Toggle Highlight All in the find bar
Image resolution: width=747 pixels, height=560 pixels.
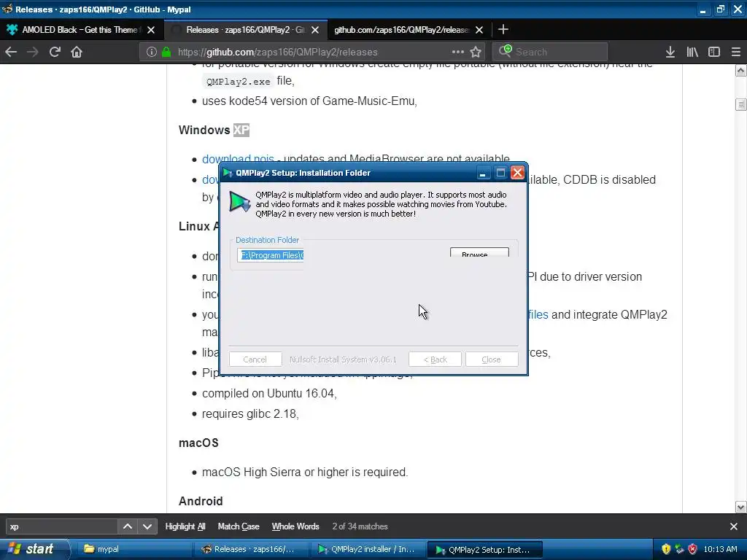[x=185, y=526]
